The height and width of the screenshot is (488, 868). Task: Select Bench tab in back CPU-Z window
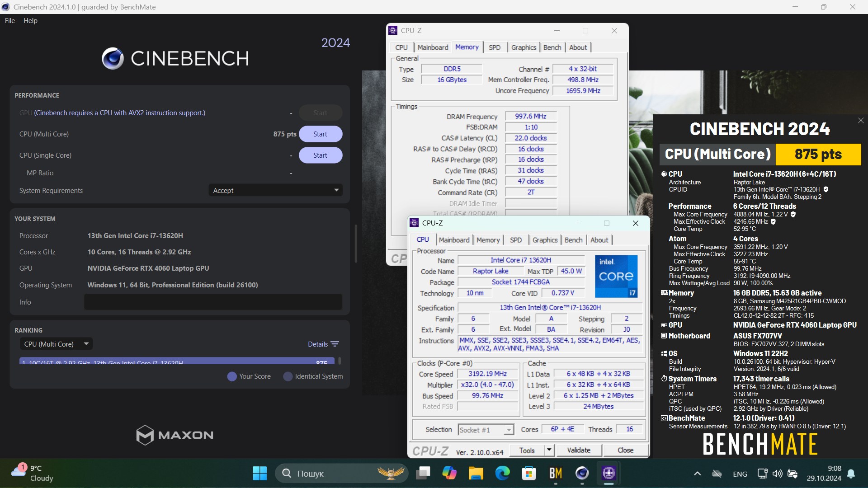pos(552,47)
